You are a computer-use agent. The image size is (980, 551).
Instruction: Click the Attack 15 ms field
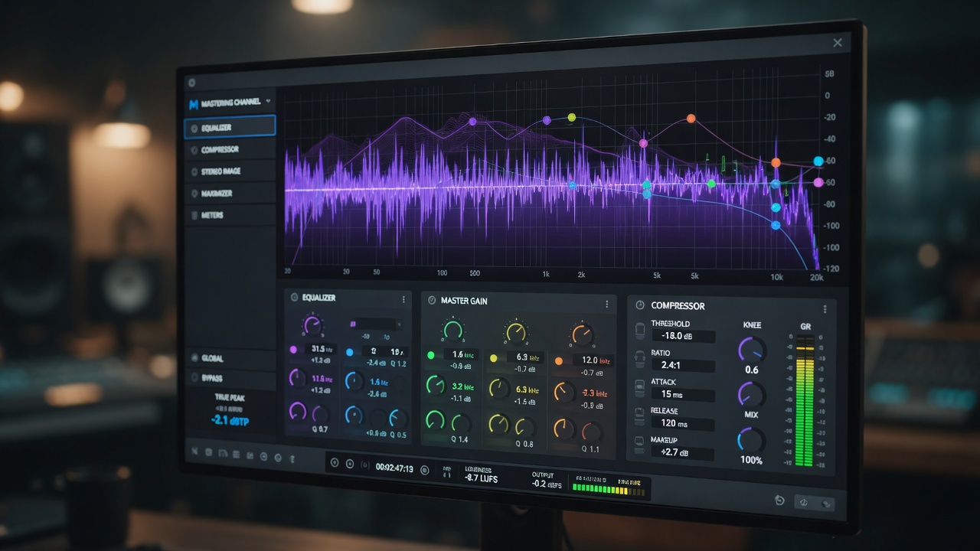click(x=683, y=394)
